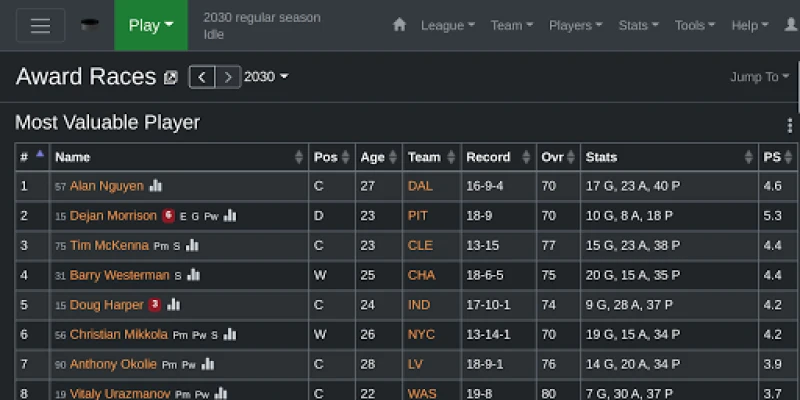Open the three-dot table options menu

(789, 125)
